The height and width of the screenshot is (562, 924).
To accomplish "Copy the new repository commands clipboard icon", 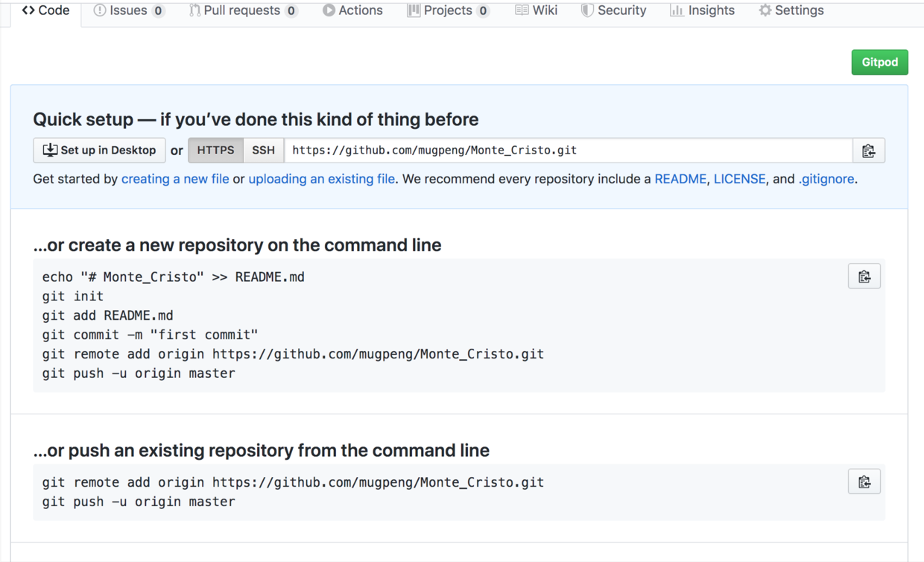I will (864, 277).
